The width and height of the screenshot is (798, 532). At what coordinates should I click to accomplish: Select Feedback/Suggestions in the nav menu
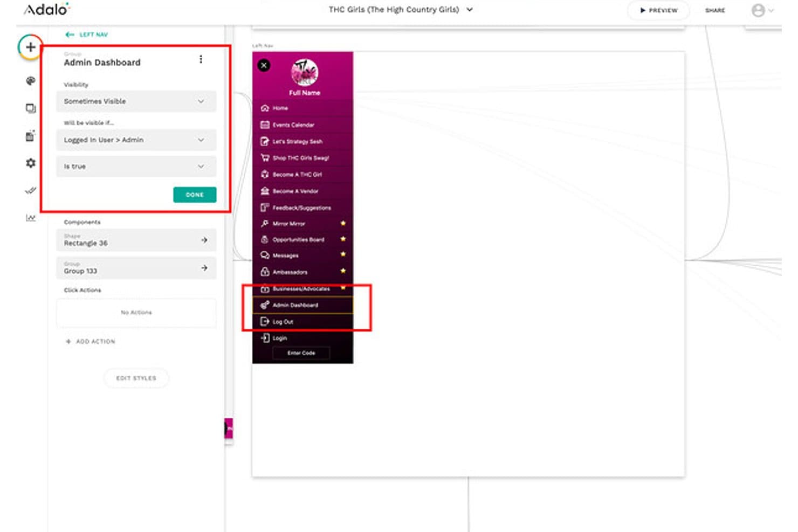point(302,208)
